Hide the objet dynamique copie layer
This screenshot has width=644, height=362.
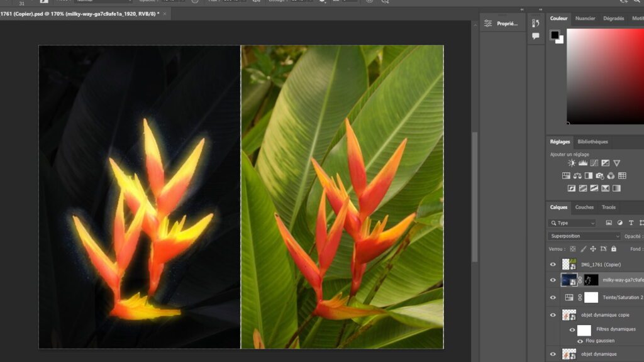click(553, 315)
